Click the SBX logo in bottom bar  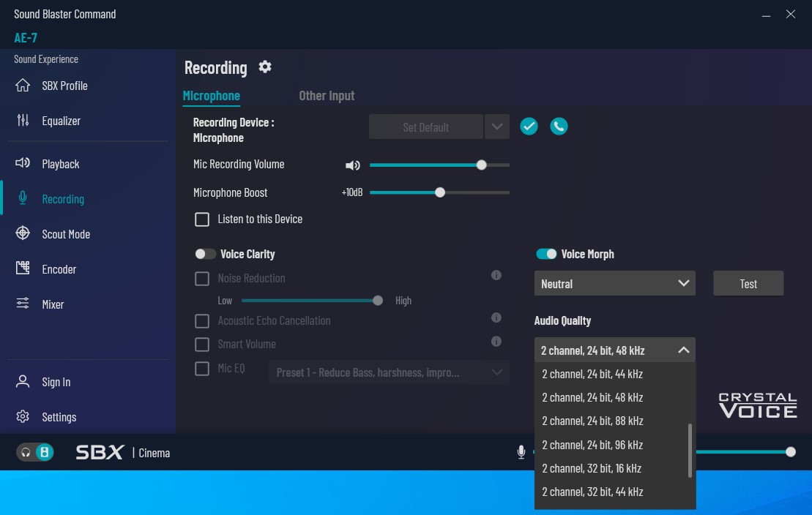pos(100,452)
